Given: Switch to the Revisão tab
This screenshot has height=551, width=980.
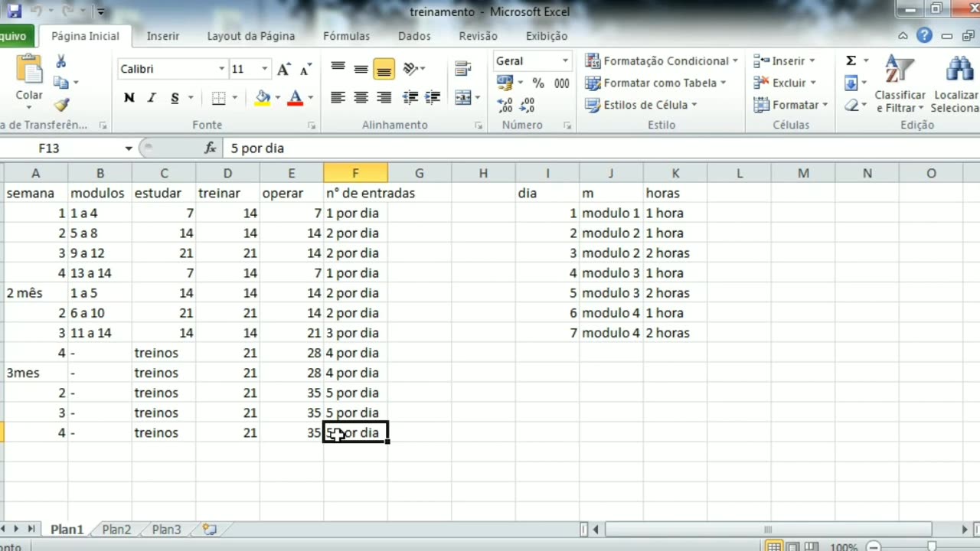Looking at the screenshot, I should [x=478, y=36].
